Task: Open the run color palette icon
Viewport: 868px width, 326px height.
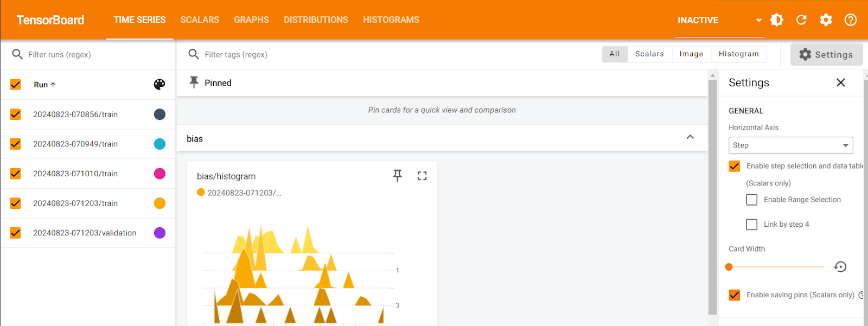Action: pos(159,85)
